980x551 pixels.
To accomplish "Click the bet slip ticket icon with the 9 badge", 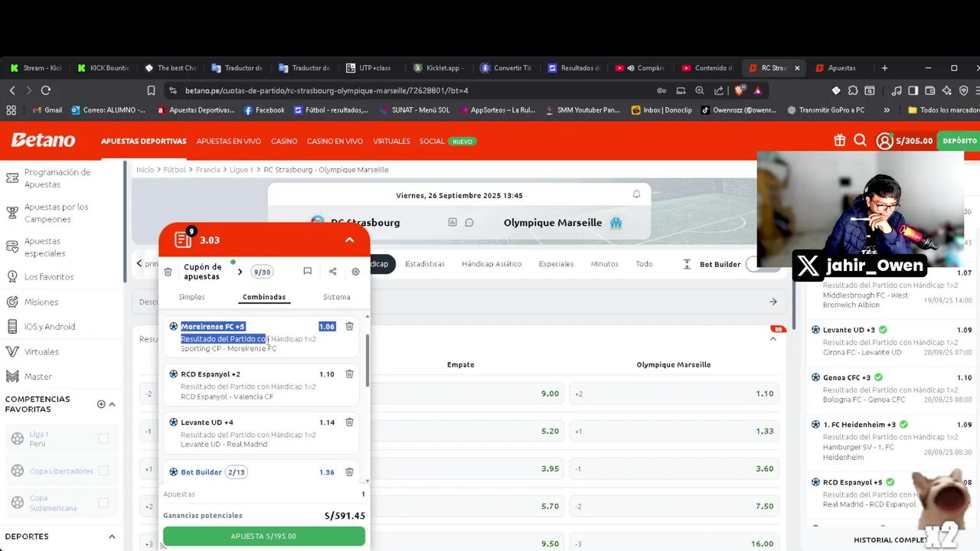I will pos(184,239).
